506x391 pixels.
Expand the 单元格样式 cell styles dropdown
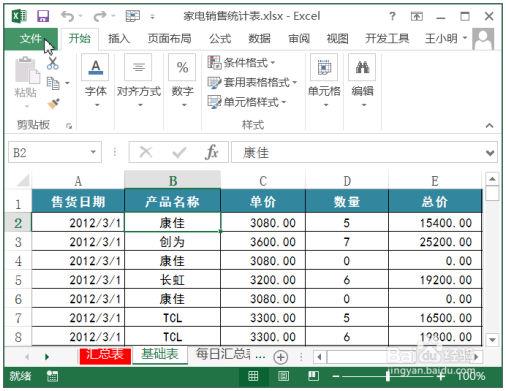[x=284, y=102]
